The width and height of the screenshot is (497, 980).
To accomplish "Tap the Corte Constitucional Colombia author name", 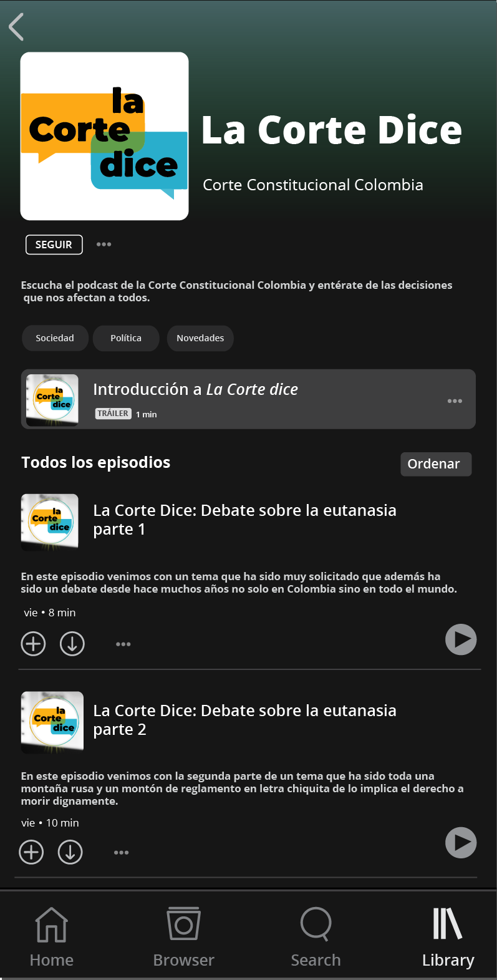I will tap(313, 185).
